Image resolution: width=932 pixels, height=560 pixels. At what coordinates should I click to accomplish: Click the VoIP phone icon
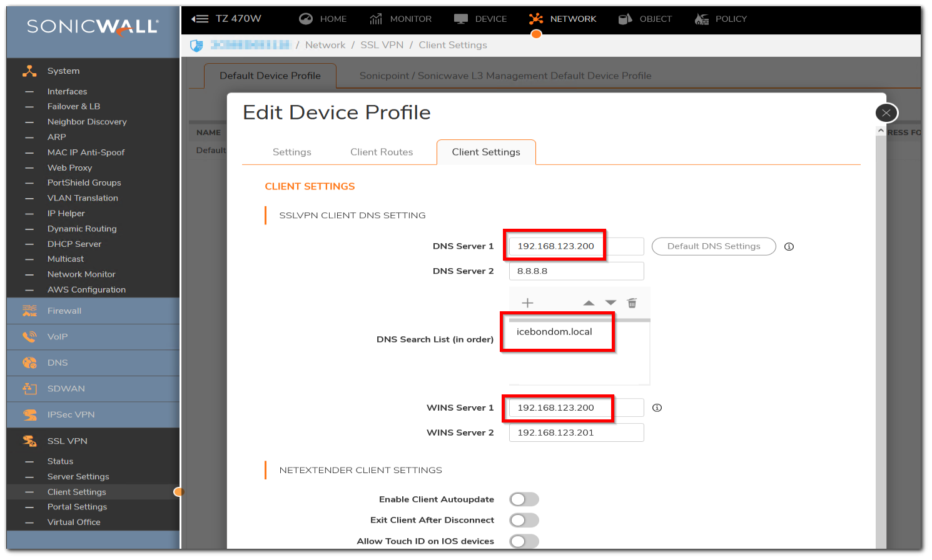(29, 336)
